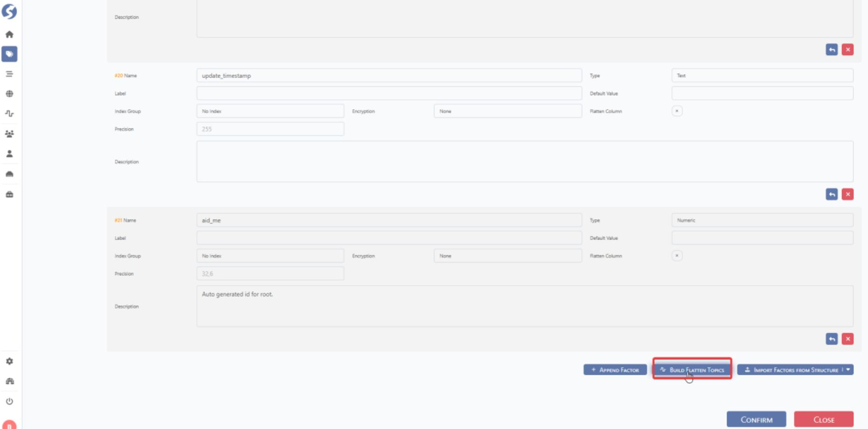868x429 pixels.
Task: Open the toolbox sidebar icon
Action: pyautogui.click(x=9, y=194)
